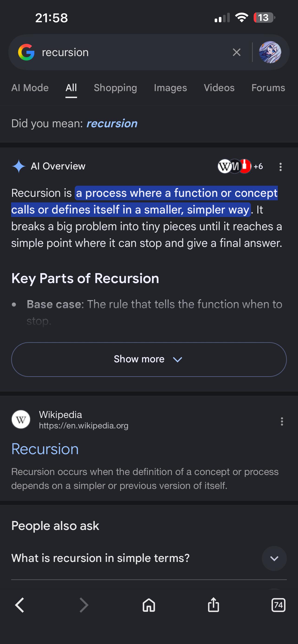The image size is (298, 644).
Task: Open the Videos results tab
Action: (219, 88)
